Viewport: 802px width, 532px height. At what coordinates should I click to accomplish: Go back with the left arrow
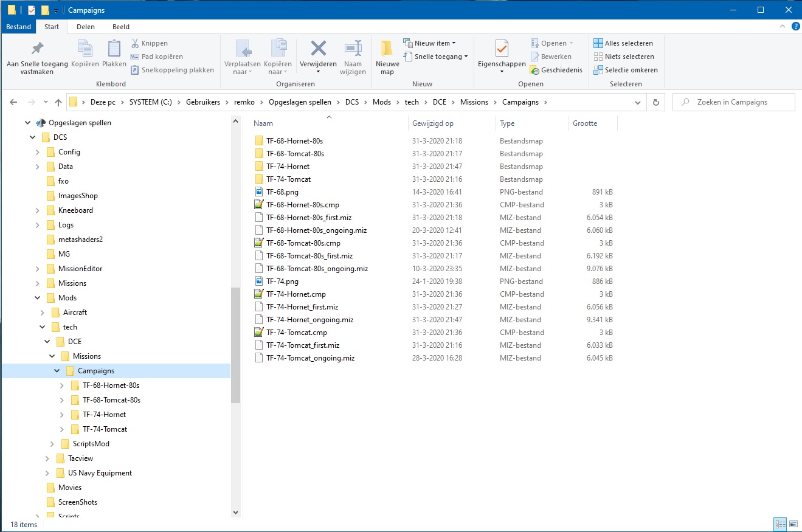pos(13,102)
